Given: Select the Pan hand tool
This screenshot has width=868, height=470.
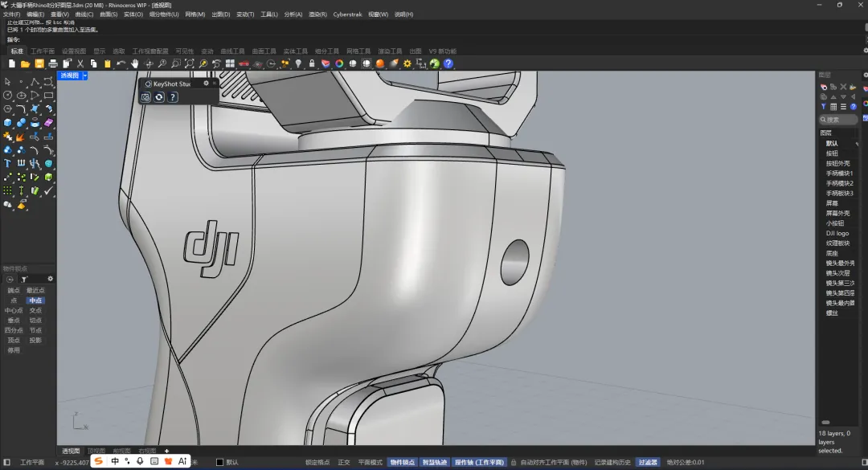Looking at the screenshot, I should [x=135, y=63].
